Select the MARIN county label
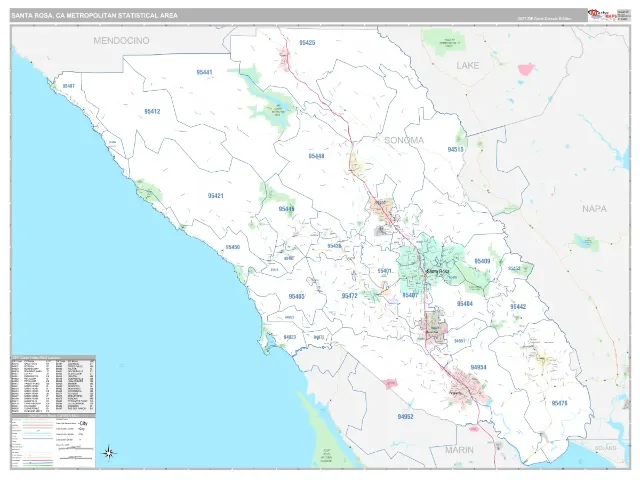Screen dimensions: 640x480 [459, 450]
